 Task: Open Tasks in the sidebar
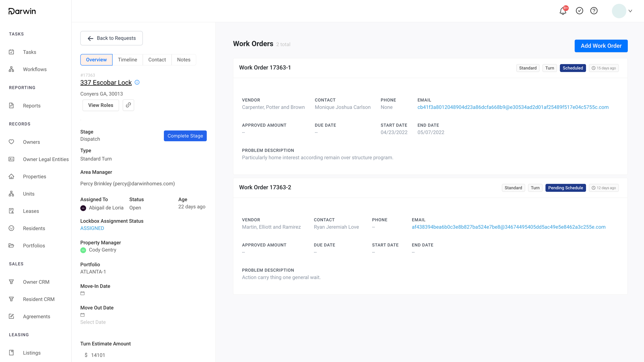(x=29, y=52)
